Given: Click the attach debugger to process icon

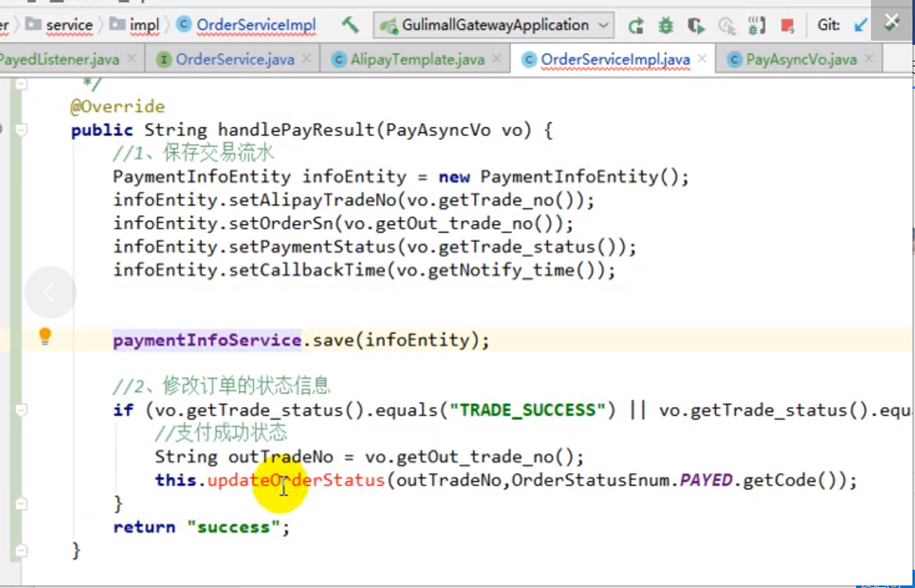Looking at the screenshot, I should click(x=756, y=26).
